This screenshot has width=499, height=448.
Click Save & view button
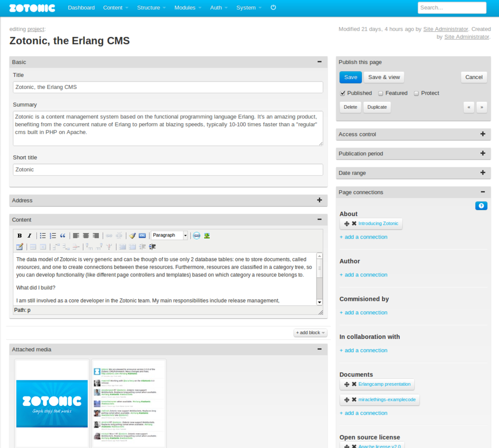click(384, 77)
